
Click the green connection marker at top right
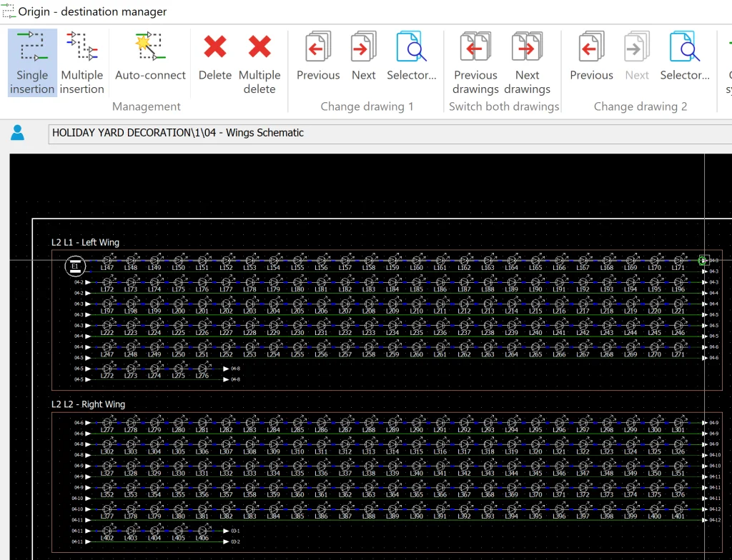tap(703, 261)
